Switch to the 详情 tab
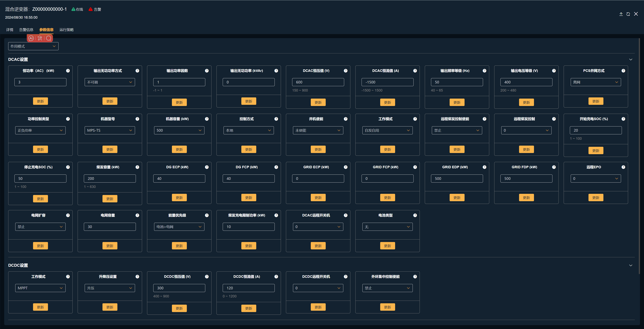Screen dimensions: 644x329 (10, 30)
